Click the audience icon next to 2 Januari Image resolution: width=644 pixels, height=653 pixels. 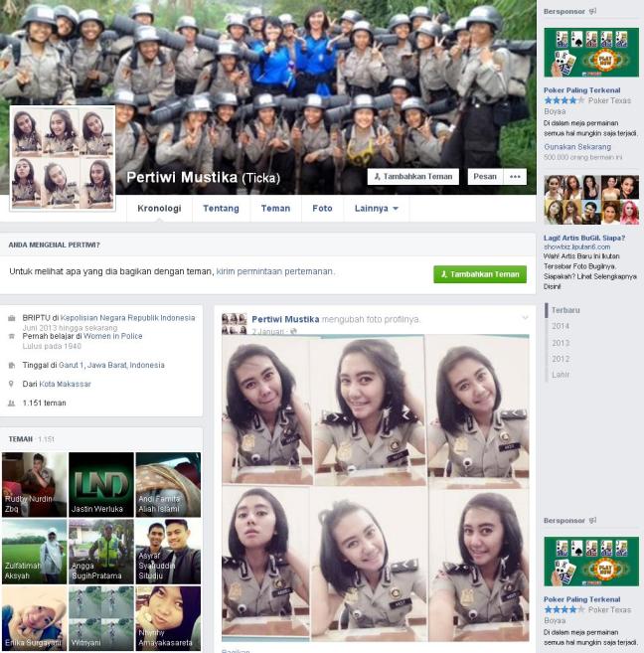[x=294, y=331]
